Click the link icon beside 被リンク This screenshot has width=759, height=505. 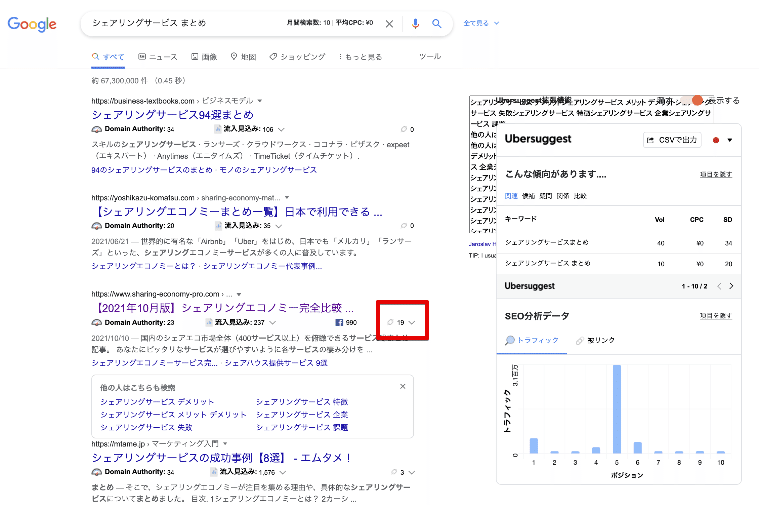pos(579,341)
